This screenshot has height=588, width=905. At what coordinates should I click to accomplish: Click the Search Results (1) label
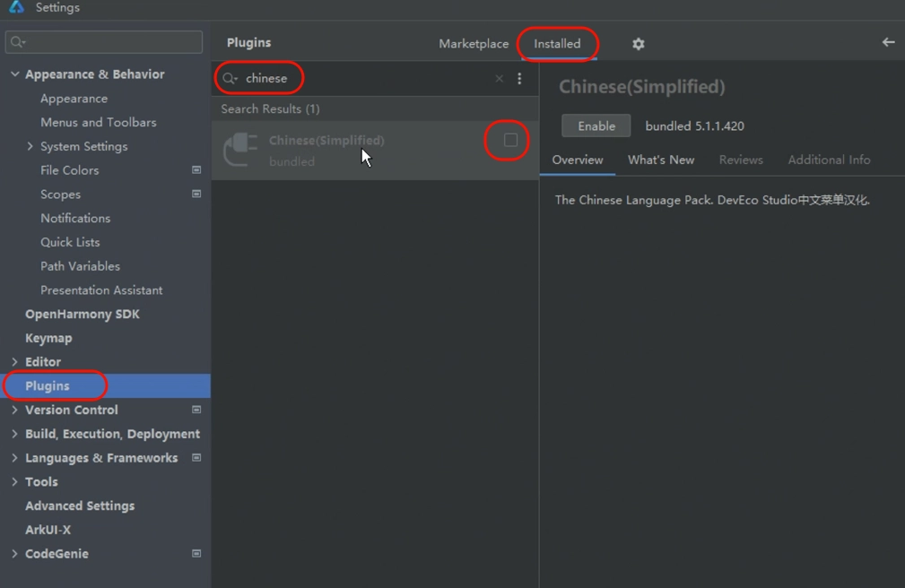pos(270,109)
